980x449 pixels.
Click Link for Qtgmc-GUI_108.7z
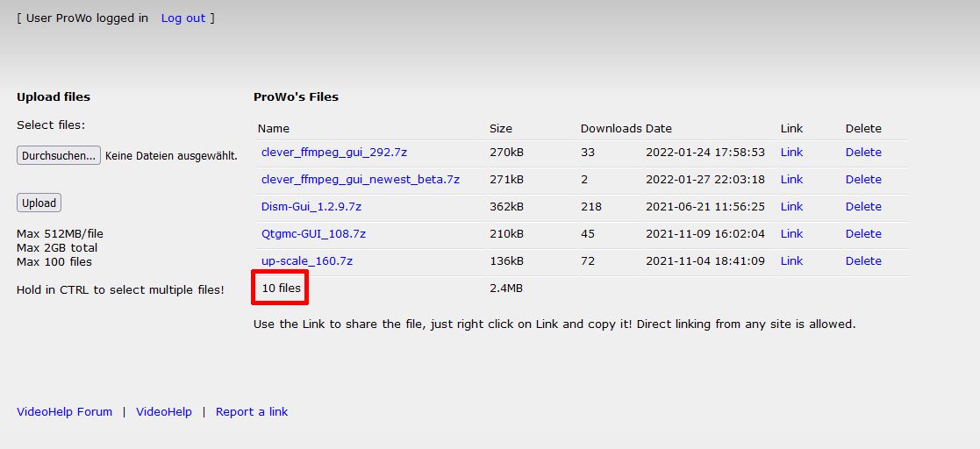coord(791,233)
